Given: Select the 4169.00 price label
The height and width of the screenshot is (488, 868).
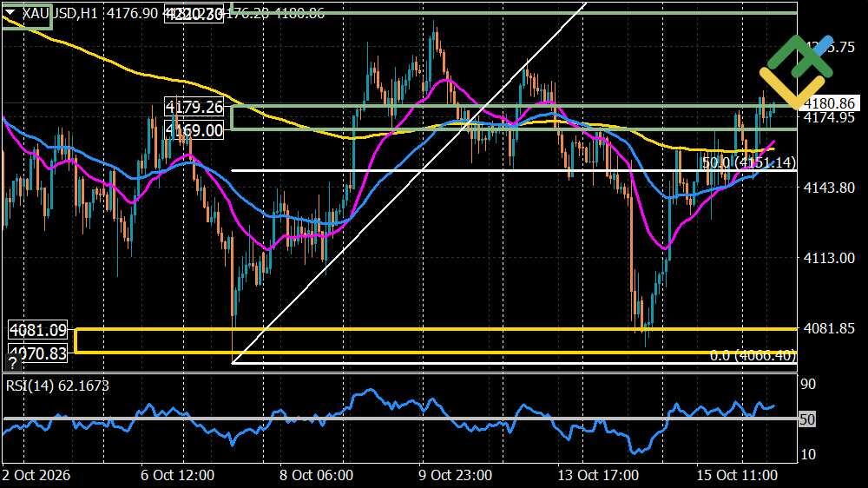Looking at the screenshot, I should 194,130.
